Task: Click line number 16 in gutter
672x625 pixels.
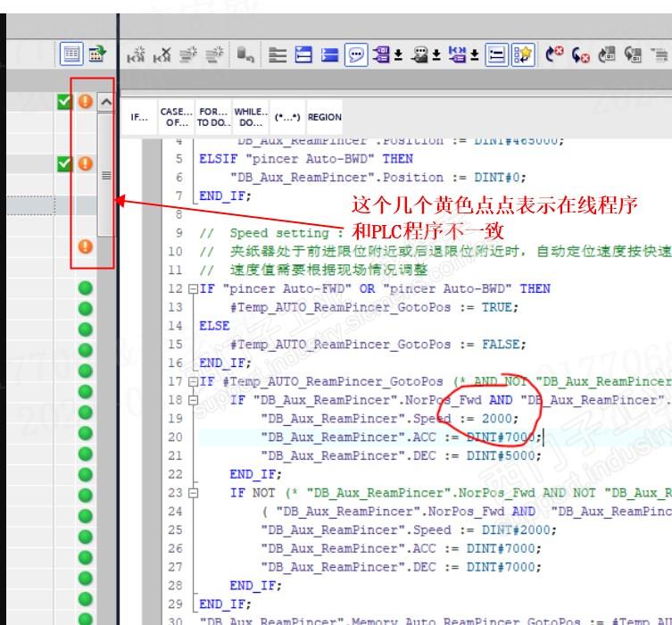Action: coord(175,363)
